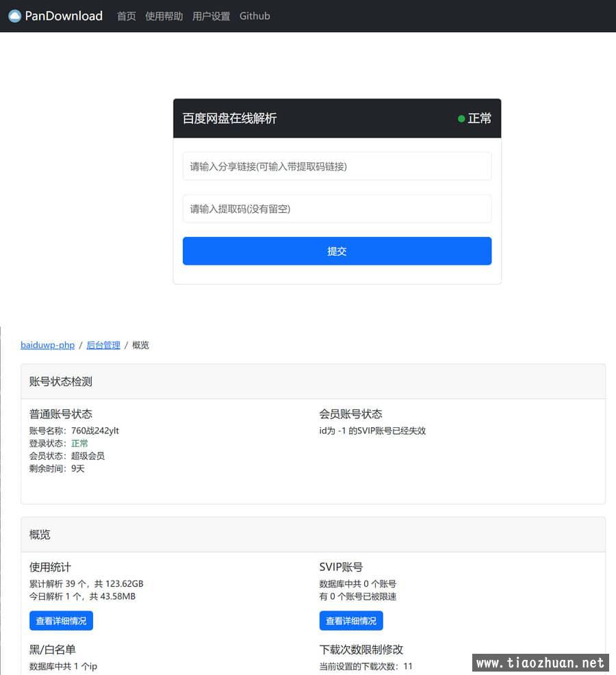Click the 当前设置的下载次数 value line
The height and width of the screenshot is (675, 616).
pyautogui.click(x=366, y=666)
